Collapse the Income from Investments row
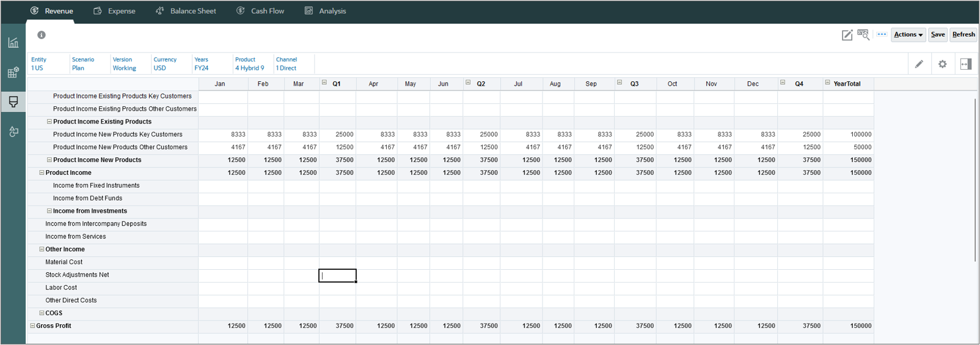 pyautogui.click(x=49, y=211)
